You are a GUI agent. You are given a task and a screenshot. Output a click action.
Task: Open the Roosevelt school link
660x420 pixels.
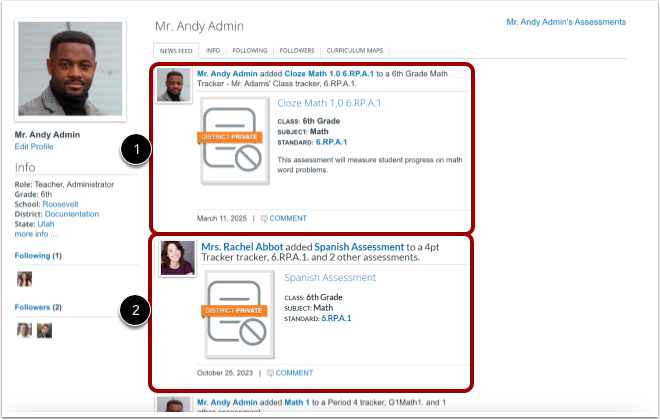click(x=60, y=204)
